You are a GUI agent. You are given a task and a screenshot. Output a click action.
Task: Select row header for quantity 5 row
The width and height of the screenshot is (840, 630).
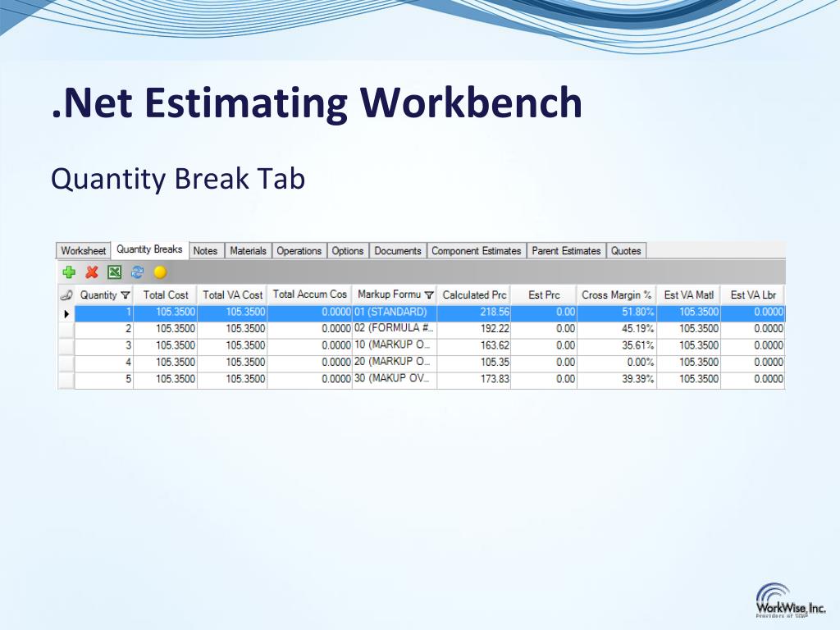point(66,381)
